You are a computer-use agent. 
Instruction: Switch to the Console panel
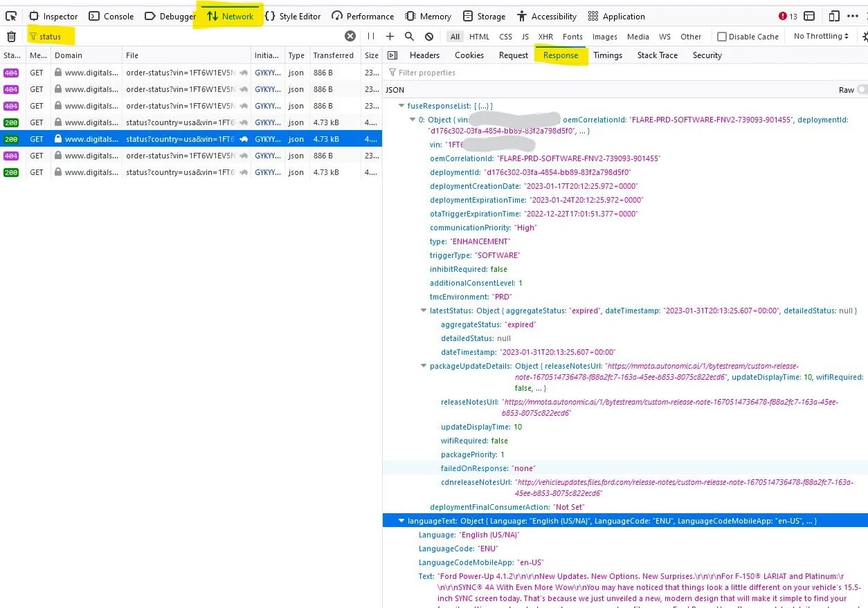[111, 16]
